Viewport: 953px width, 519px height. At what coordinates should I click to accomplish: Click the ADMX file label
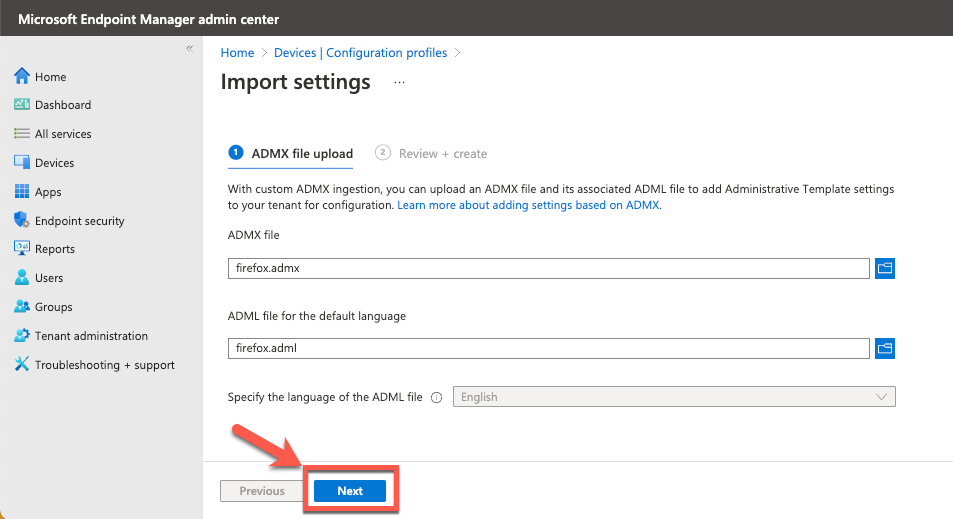[253, 235]
